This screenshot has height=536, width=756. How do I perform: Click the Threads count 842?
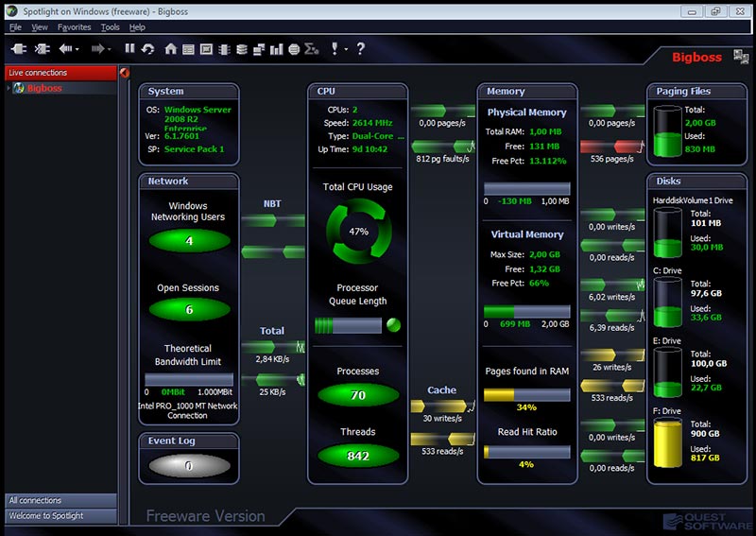[x=358, y=456]
